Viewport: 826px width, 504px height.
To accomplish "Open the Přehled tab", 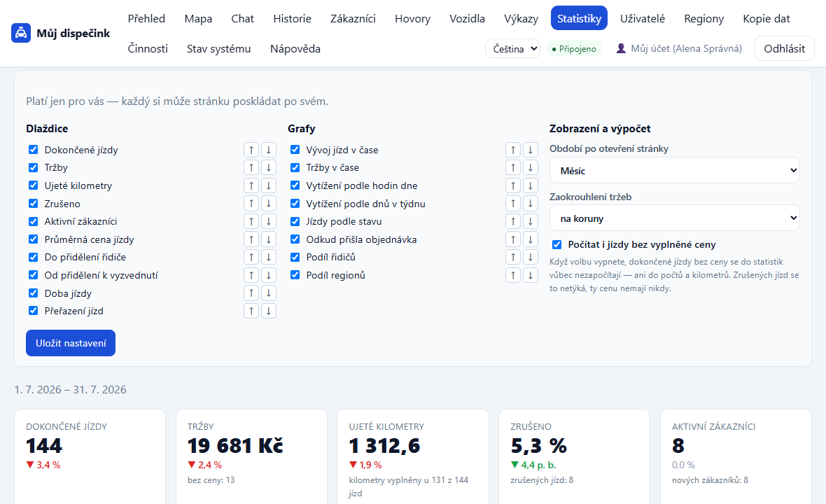I will coord(146,18).
